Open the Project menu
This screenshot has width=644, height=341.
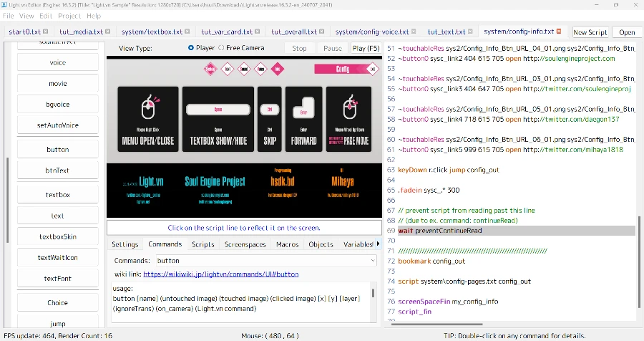[x=69, y=16]
